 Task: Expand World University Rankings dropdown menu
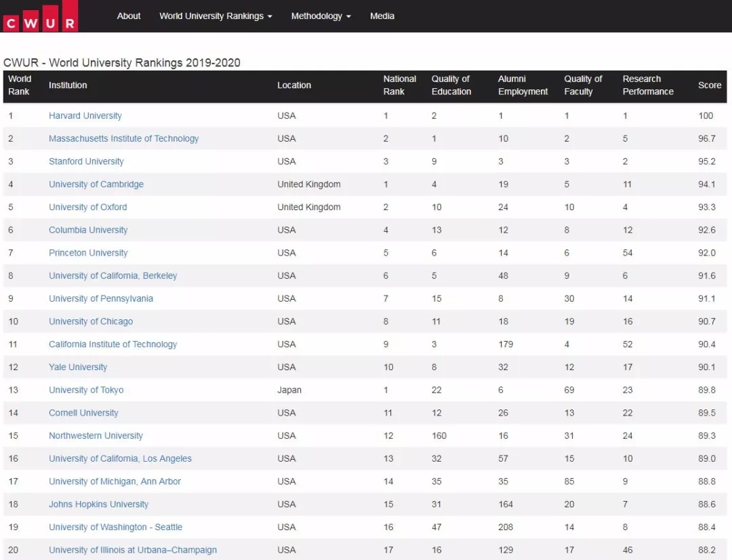(216, 16)
